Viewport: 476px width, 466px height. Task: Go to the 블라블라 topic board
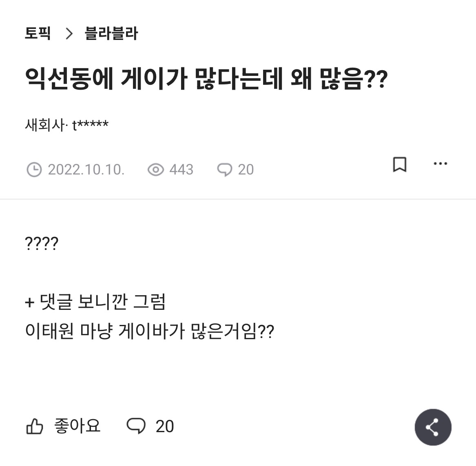111,33
